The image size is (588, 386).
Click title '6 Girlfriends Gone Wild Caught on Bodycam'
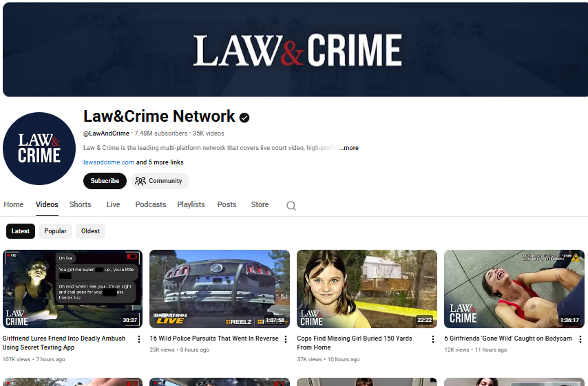tap(508, 339)
